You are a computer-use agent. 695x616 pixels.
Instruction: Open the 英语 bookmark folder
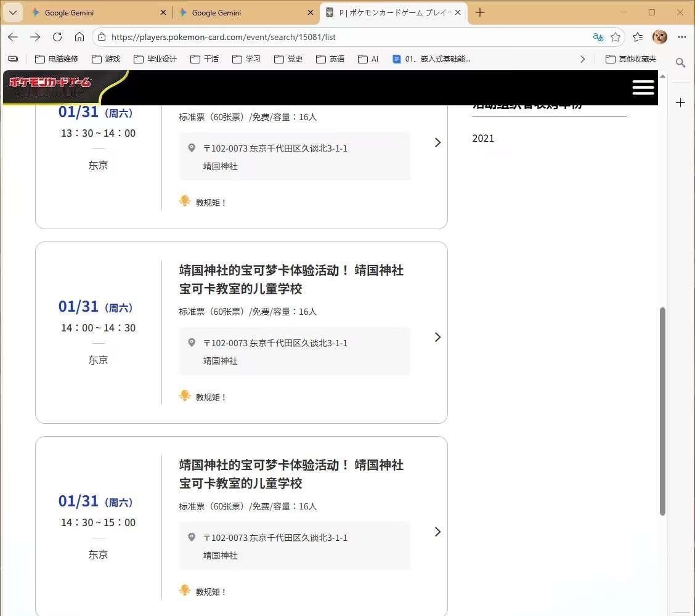click(x=330, y=59)
